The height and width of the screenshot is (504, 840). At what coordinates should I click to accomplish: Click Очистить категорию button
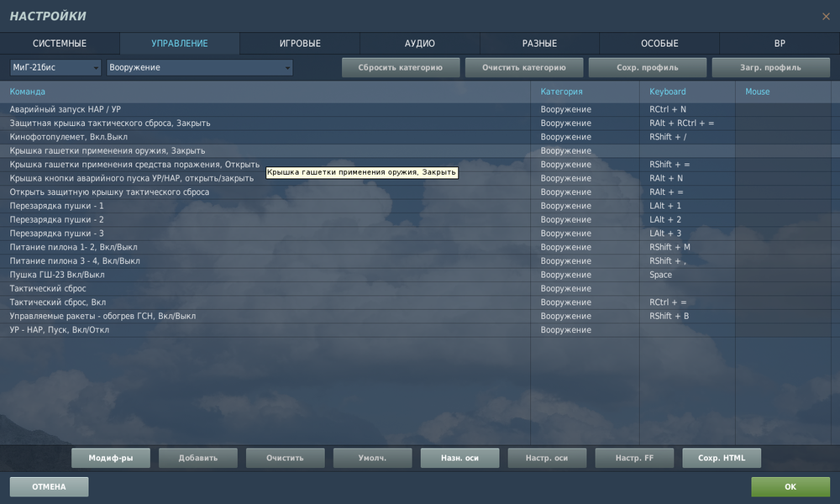[524, 67]
